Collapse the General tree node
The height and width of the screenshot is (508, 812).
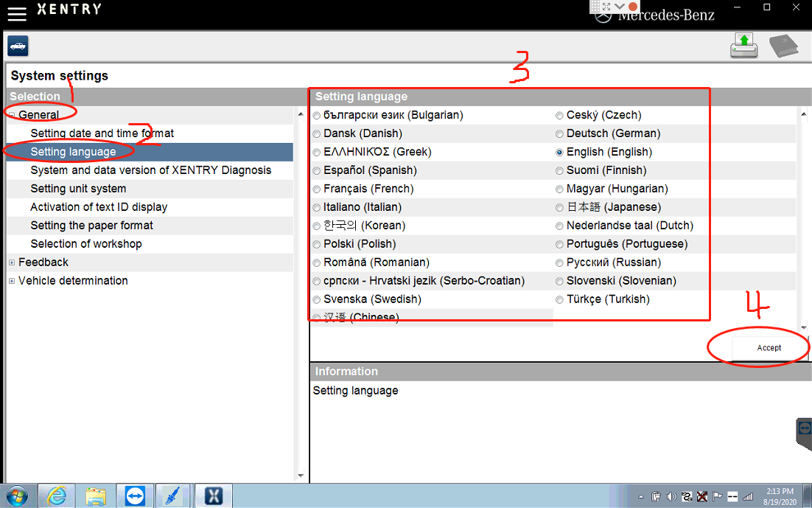(12, 115)
